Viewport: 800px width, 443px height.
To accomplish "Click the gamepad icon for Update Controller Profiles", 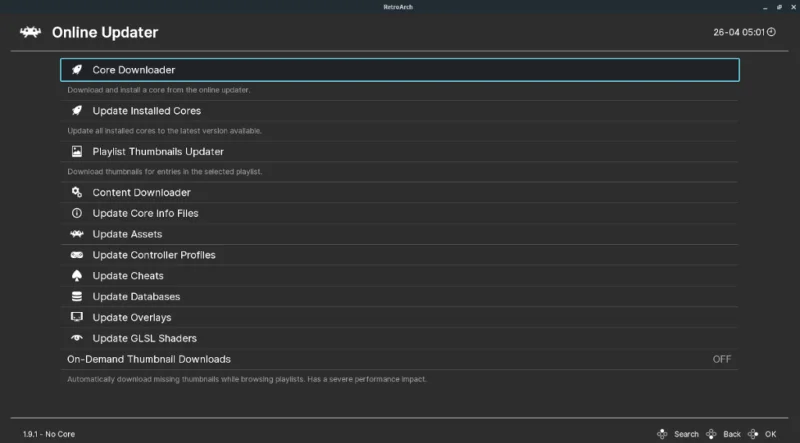I will tap(77, 255).
